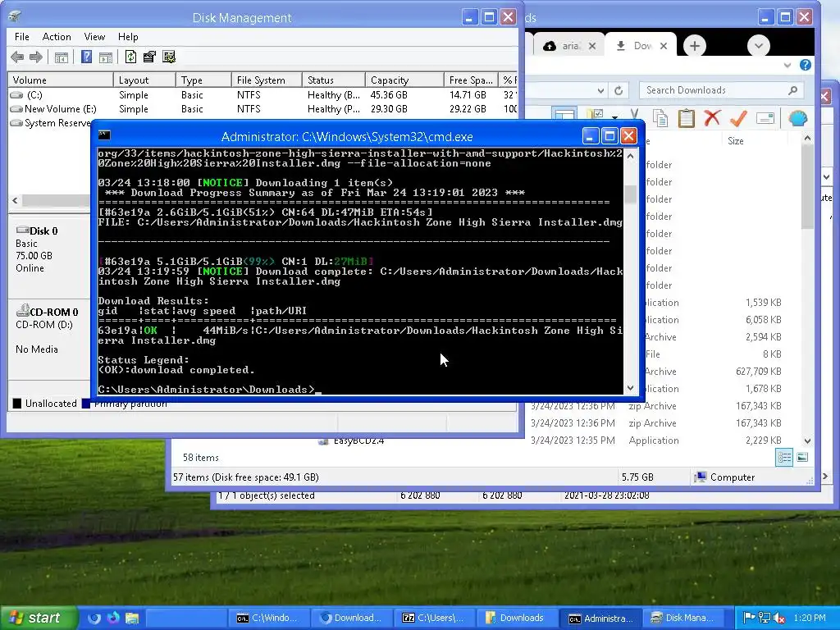Toggle the preview pane layout icon
The height and width of the screenshot is (630, 840).
pyautogui.click(x=564, y=115)
